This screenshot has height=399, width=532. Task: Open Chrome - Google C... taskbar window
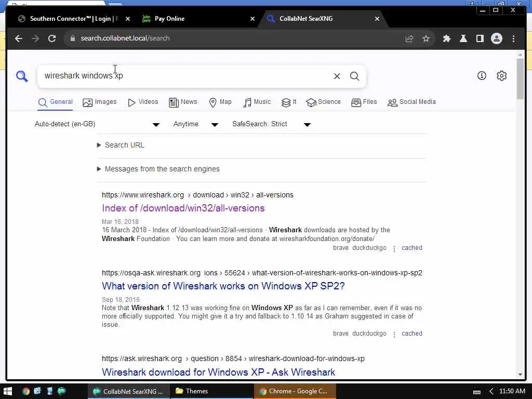295,392
